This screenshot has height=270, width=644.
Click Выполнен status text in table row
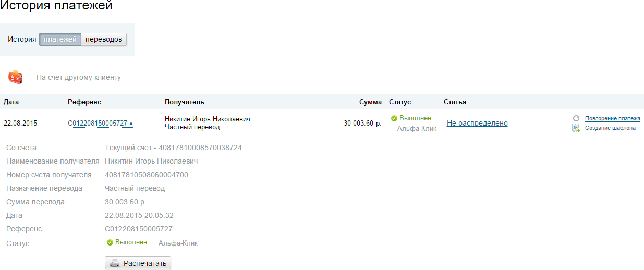[416, 118]
